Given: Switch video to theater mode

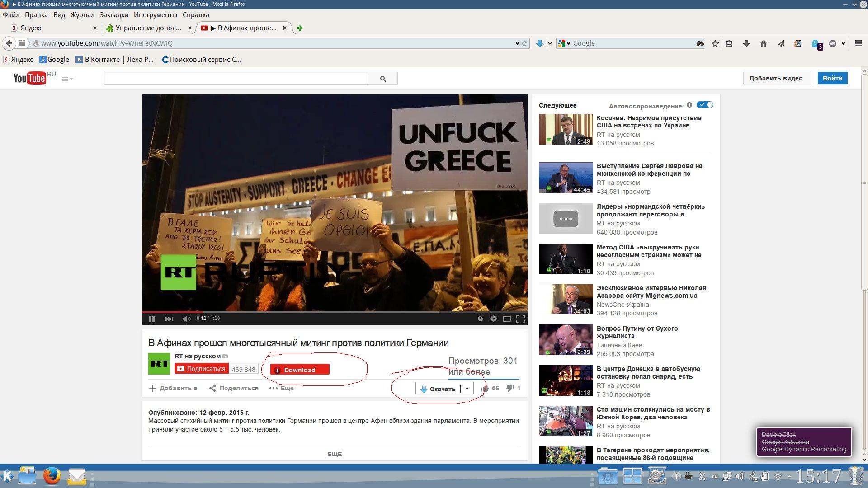Looking at the screenshot, I should (x=507, y=319).
